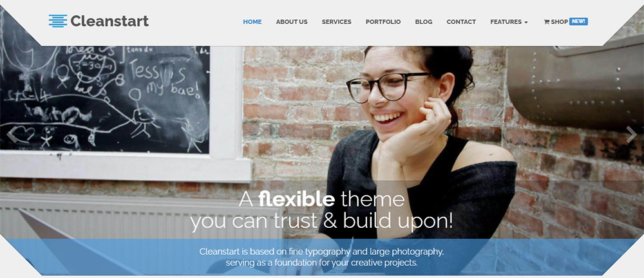Click the chalkboard area of the slide
The width and height of the screenshot is (644, 278).
105,98
